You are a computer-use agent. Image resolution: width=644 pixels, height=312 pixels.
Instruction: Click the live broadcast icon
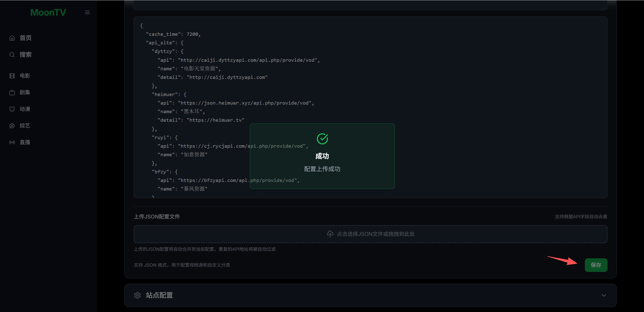(x=12, y=142)
